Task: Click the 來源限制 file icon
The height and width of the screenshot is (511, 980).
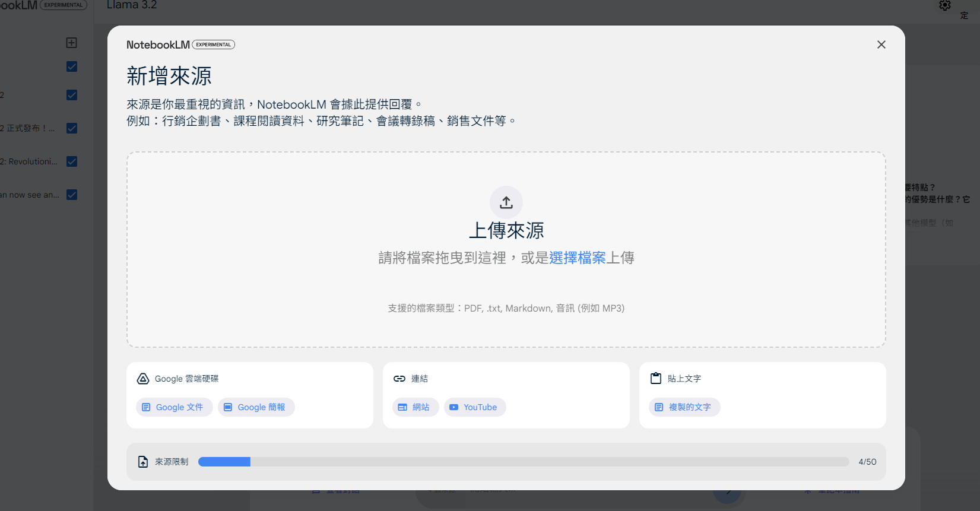Action: 143,462
